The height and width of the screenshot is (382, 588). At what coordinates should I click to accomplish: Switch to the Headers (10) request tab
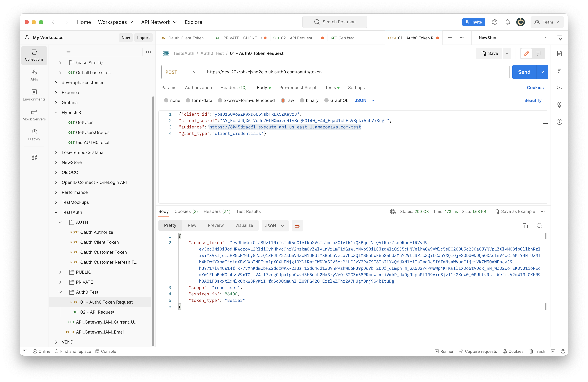pyautogui.click(x=233, y=88)
